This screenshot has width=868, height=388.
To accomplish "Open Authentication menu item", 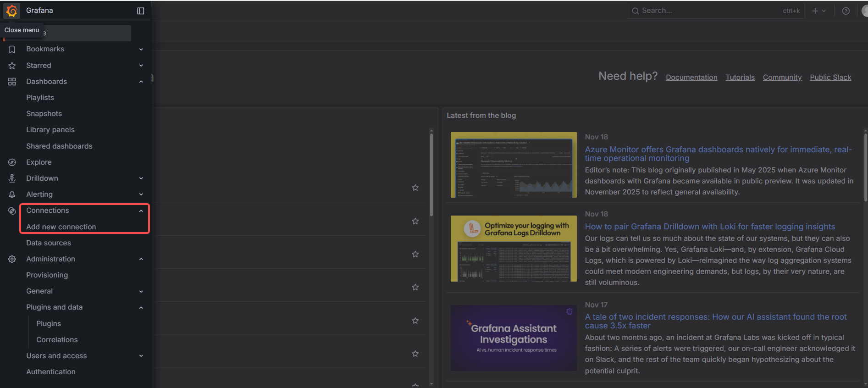I will coord(51,372).
